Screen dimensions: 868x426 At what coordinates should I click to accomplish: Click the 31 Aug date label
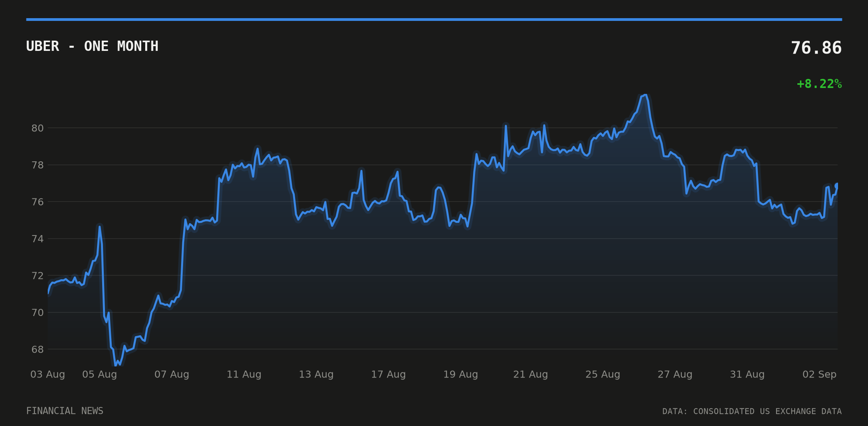point(747,374)
